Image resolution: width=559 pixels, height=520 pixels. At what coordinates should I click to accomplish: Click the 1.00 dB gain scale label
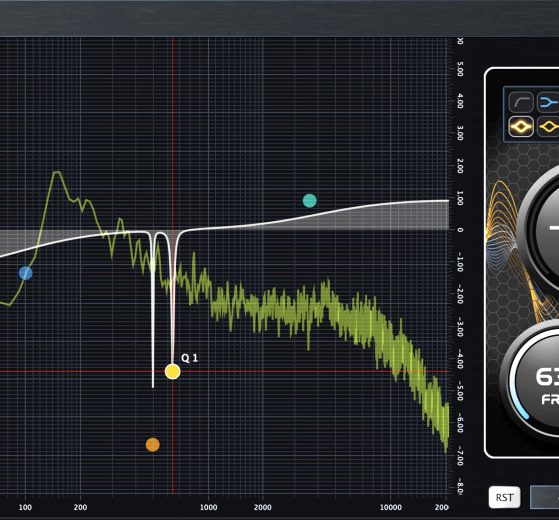460,199
